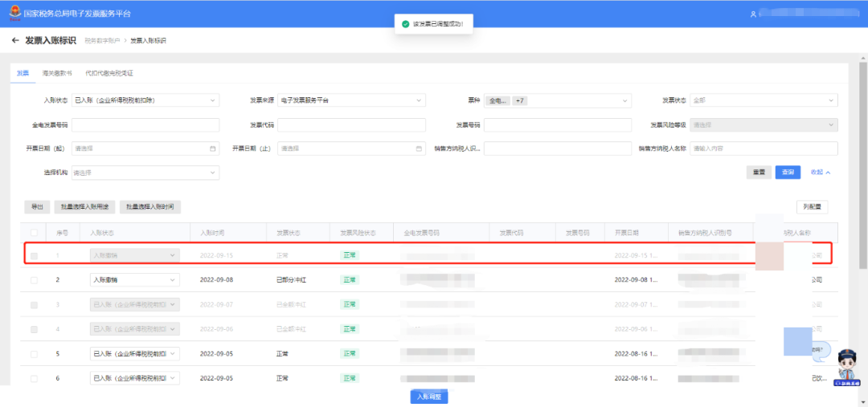Click the 列配置 button above the table

click(812, 207)
